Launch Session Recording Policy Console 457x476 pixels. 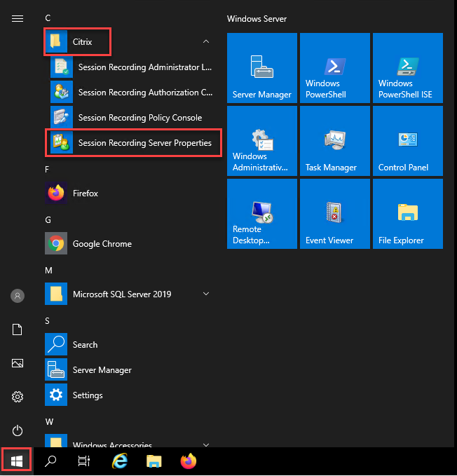139,118
